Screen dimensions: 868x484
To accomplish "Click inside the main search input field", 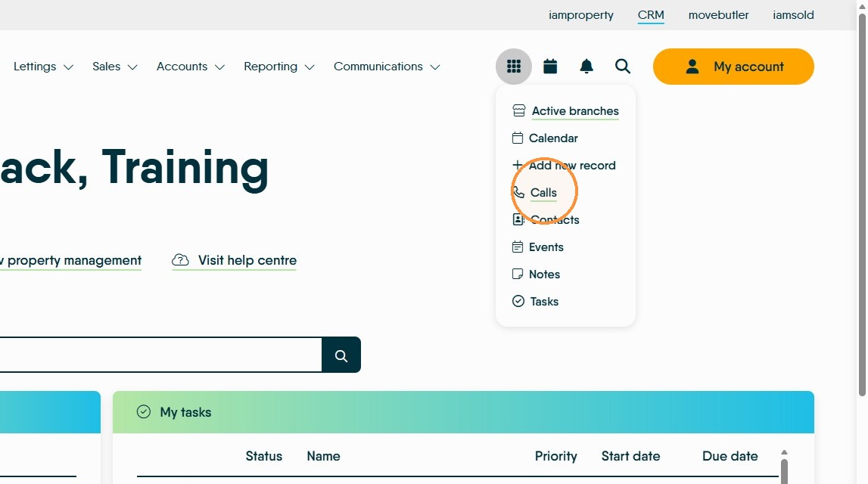I will click(x=160, y=355).
